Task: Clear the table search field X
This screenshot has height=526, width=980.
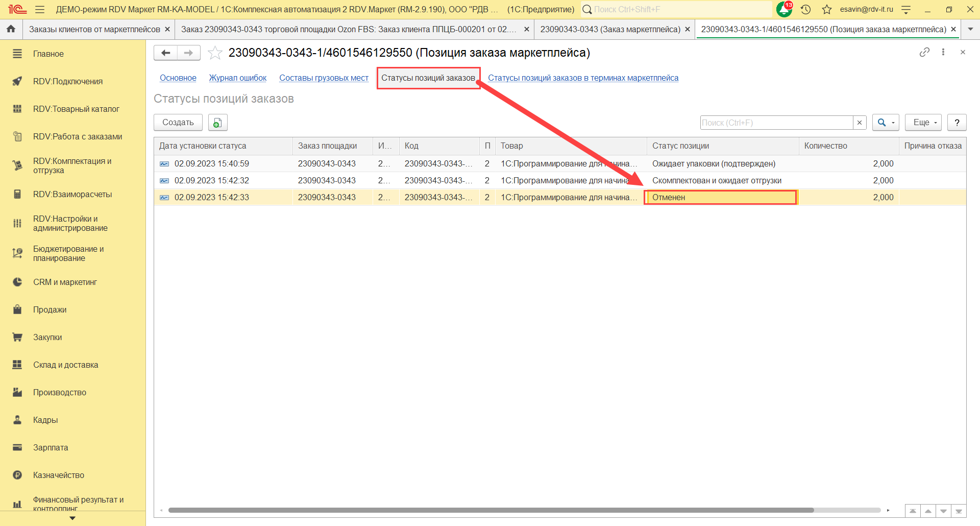Action: pyautogui.click(x=860, y=123)
